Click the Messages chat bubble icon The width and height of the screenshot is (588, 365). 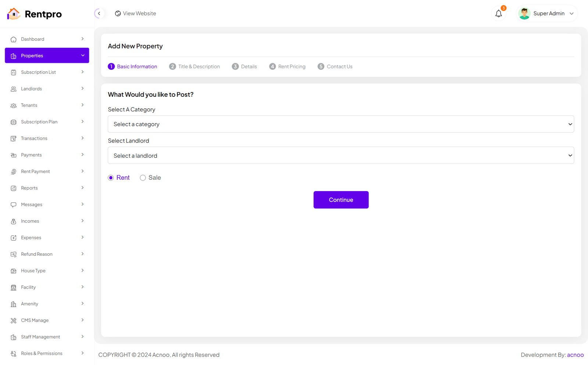pyautogui.click(x=14, y=205)
